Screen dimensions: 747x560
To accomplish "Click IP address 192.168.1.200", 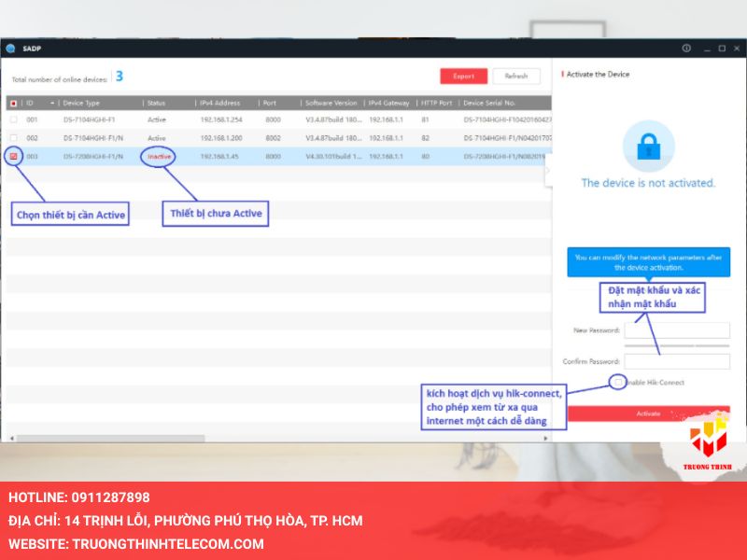I will click(x=221, y=138).
